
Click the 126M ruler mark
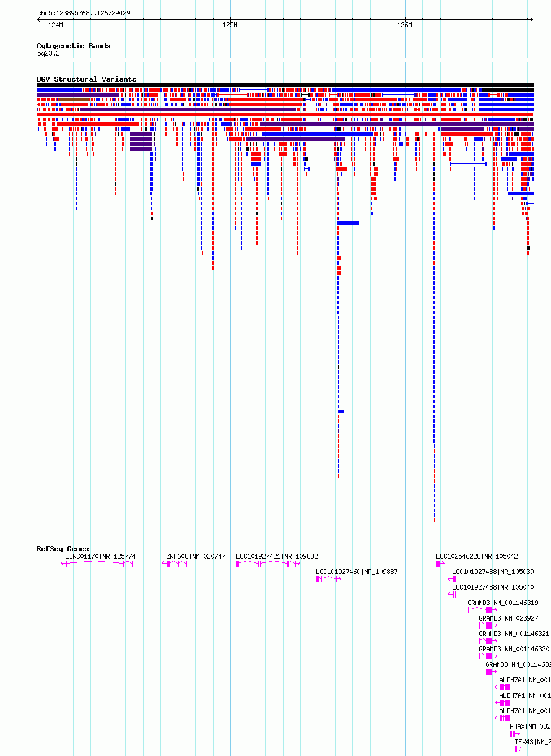coord(404,25)
